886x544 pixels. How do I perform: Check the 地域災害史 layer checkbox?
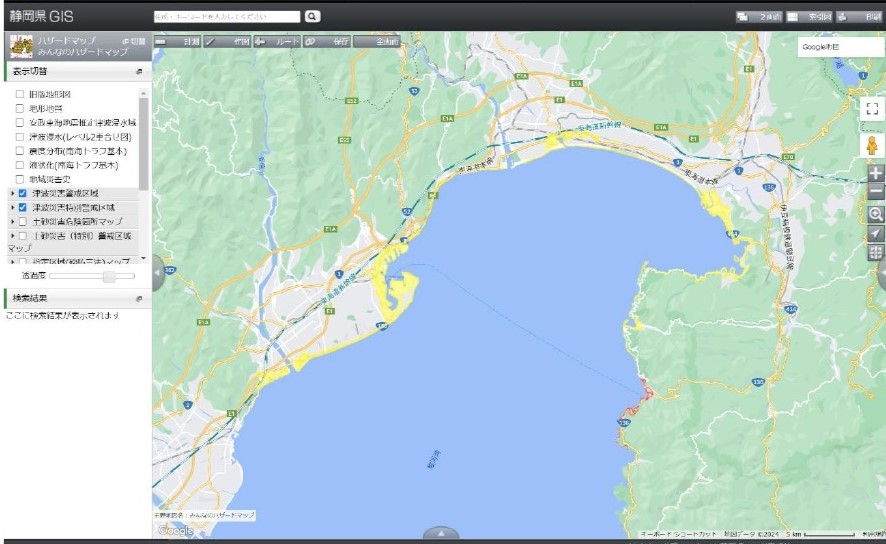[x=20, y=179]
